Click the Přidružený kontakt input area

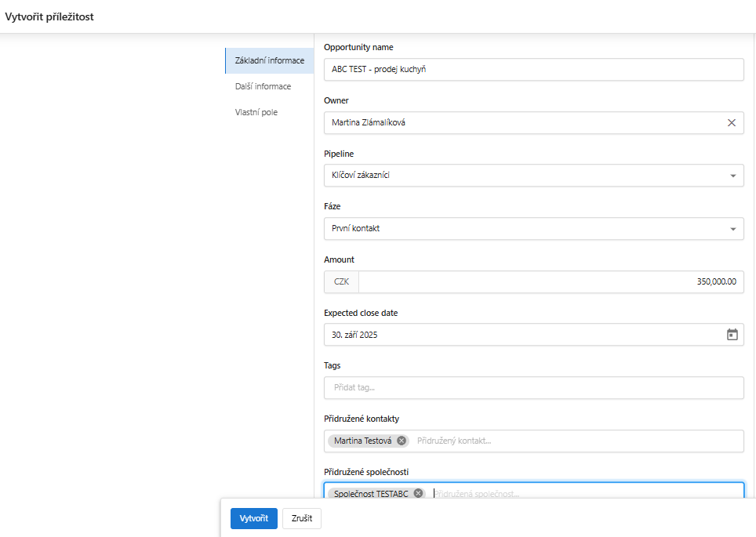pos(576,441)
